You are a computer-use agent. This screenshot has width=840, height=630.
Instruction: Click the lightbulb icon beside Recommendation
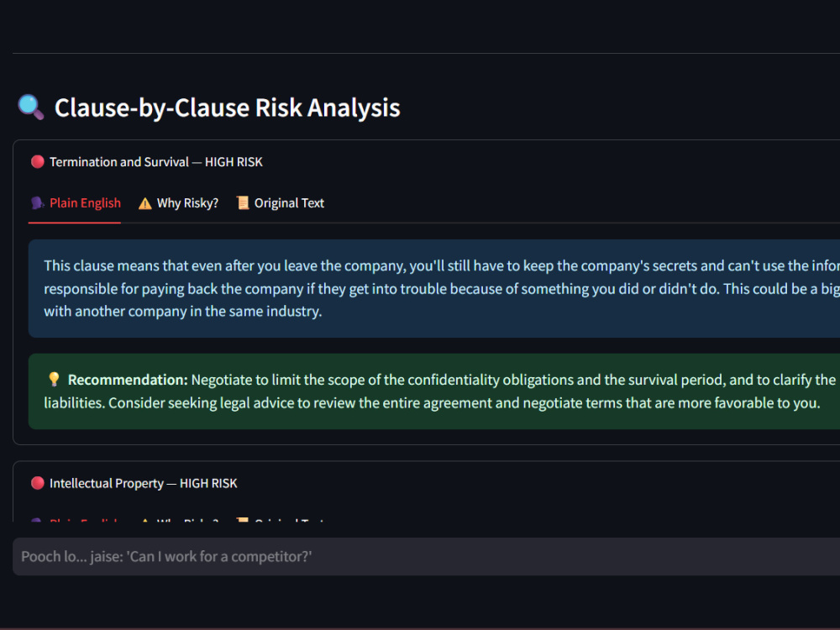click(54, 380)
